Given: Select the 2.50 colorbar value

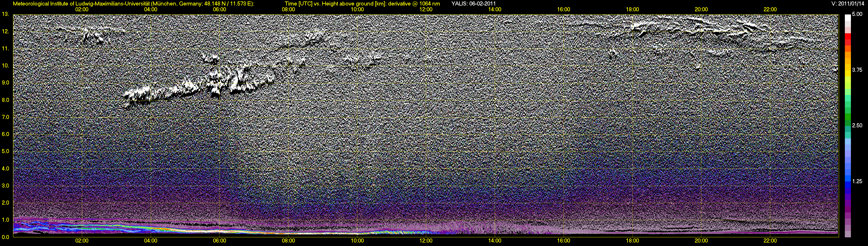Looking at the screenshot, I should coord(857,125).
